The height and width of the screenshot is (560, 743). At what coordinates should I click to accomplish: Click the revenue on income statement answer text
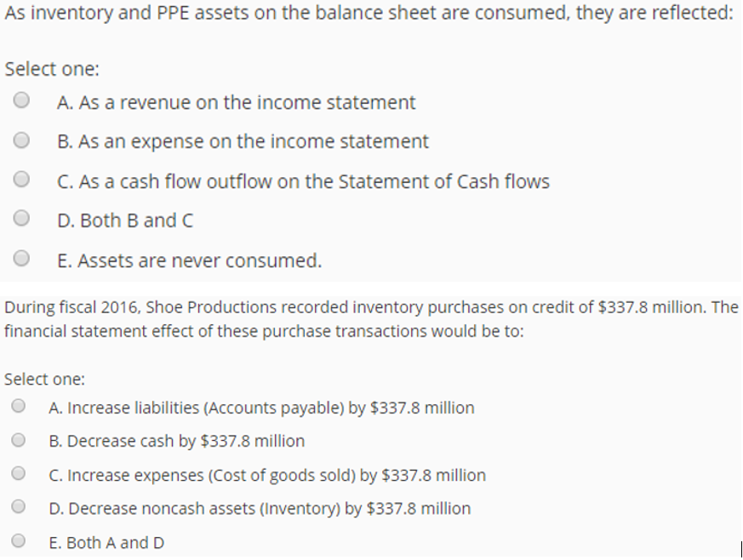pyautogui.click(x=237, y=102)
